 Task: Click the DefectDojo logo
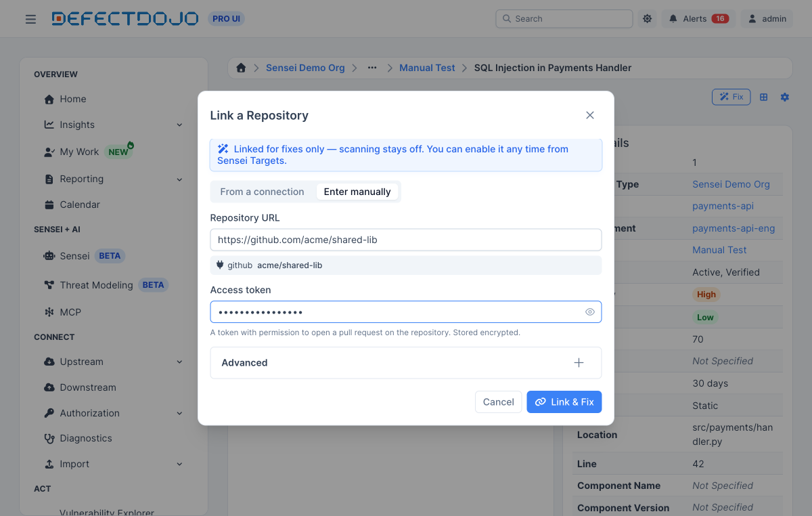[125, 19]
